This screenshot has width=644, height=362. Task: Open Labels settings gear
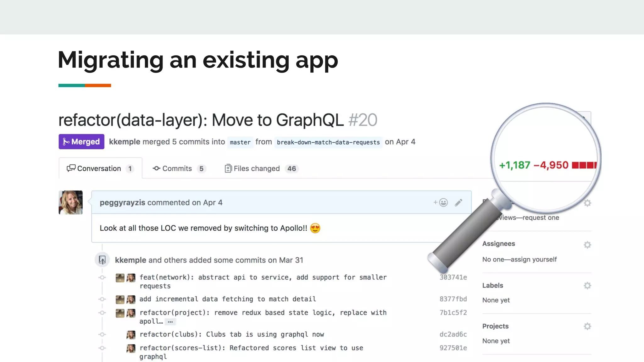(587, 286)
